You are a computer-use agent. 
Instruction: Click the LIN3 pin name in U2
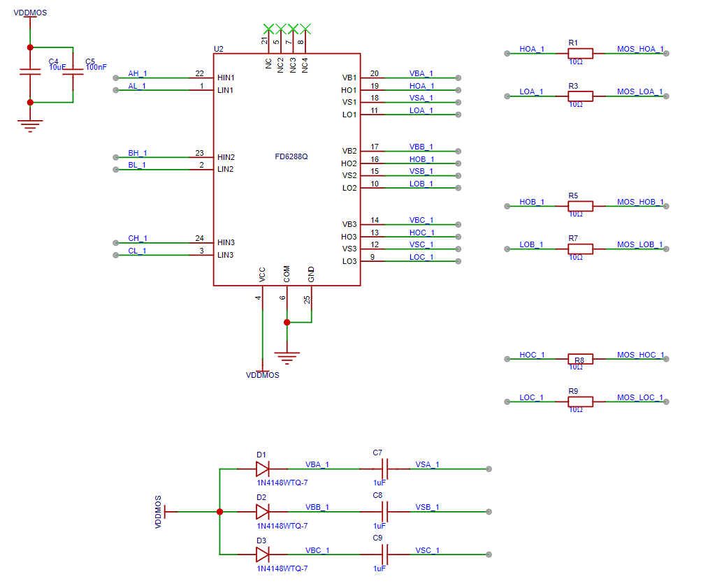[x=225, y=255]
